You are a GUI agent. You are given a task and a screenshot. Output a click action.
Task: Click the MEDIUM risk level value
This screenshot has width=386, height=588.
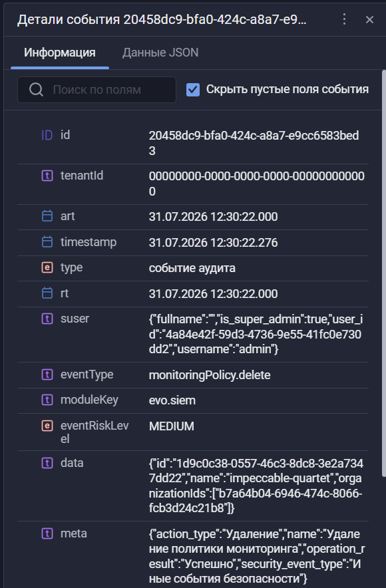point(172,426)
